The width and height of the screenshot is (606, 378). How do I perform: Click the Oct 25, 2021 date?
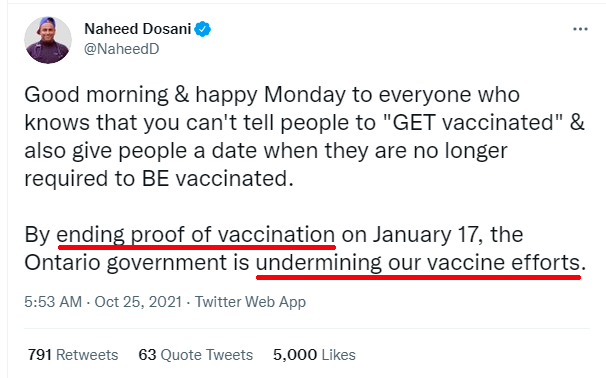tap(138, 301)
